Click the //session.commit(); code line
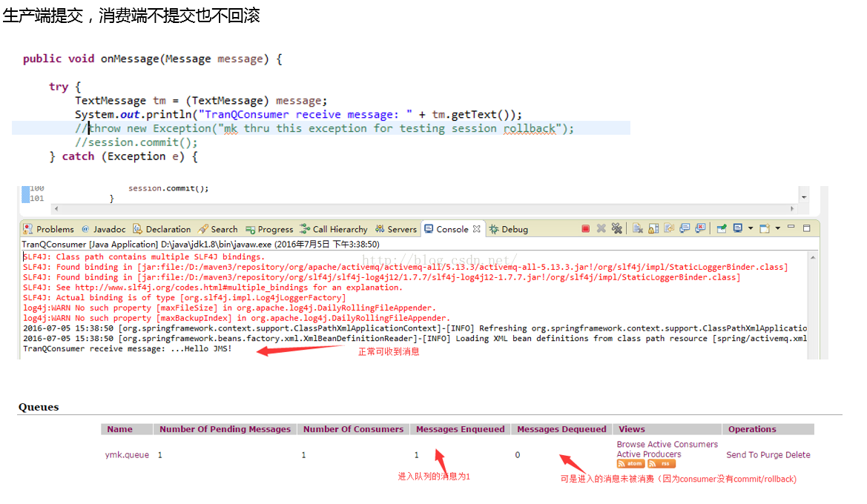The image size is (867, 504). tap(136, 142)
